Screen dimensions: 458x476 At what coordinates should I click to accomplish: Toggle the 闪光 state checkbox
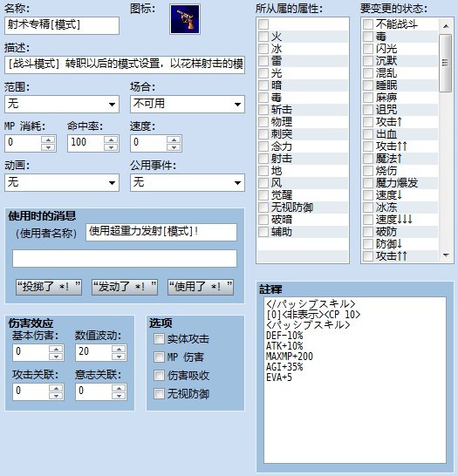[368, 49]
